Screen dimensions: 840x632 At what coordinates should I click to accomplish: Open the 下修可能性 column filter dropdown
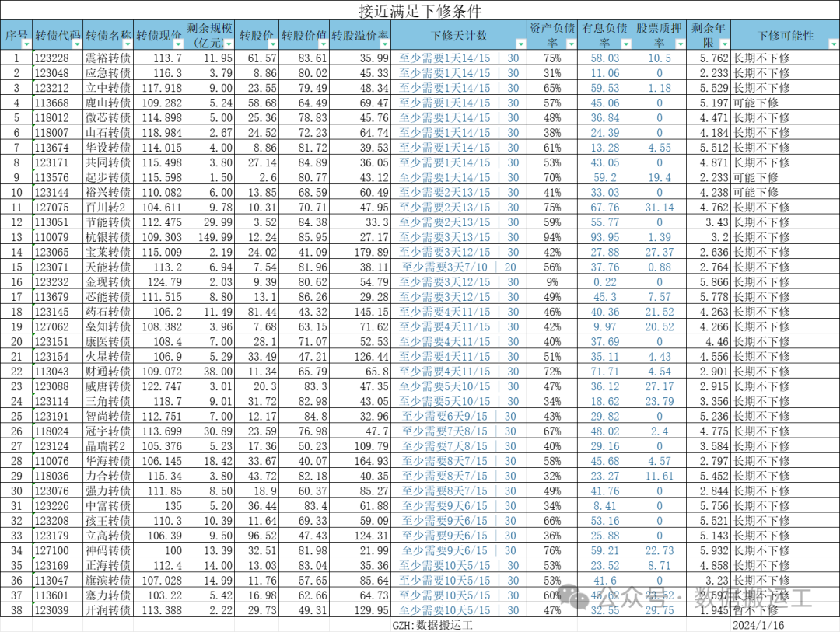click(x=834, y=44)
